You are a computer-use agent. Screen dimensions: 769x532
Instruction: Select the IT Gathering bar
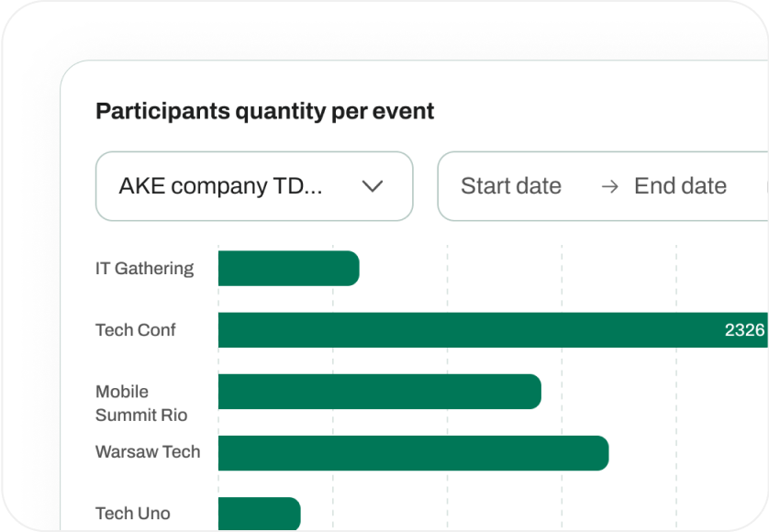[289, 268]
